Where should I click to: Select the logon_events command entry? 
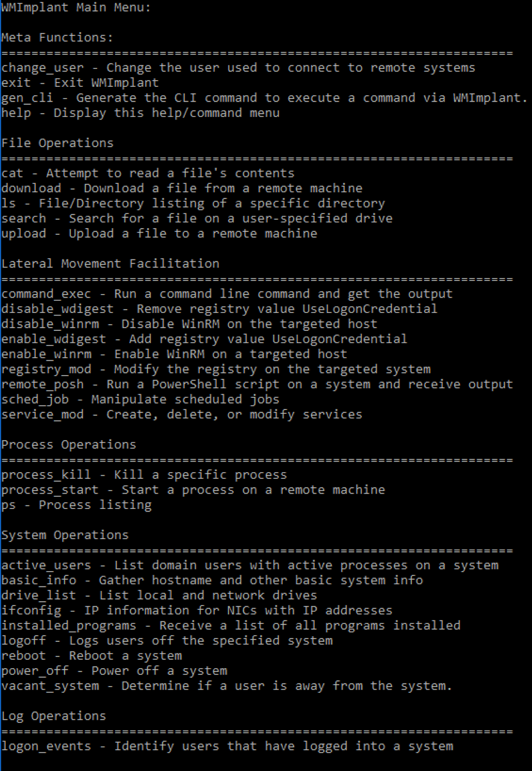coord(227,746)
